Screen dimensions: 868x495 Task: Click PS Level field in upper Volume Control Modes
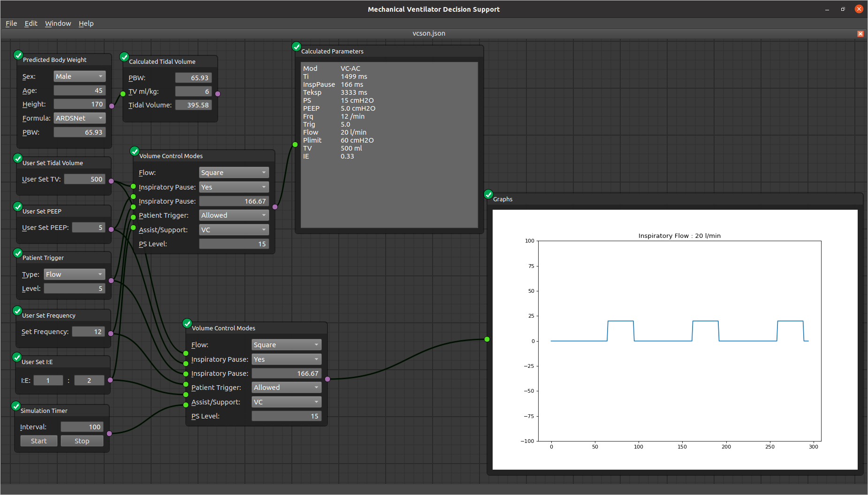(x=234, y=244)
